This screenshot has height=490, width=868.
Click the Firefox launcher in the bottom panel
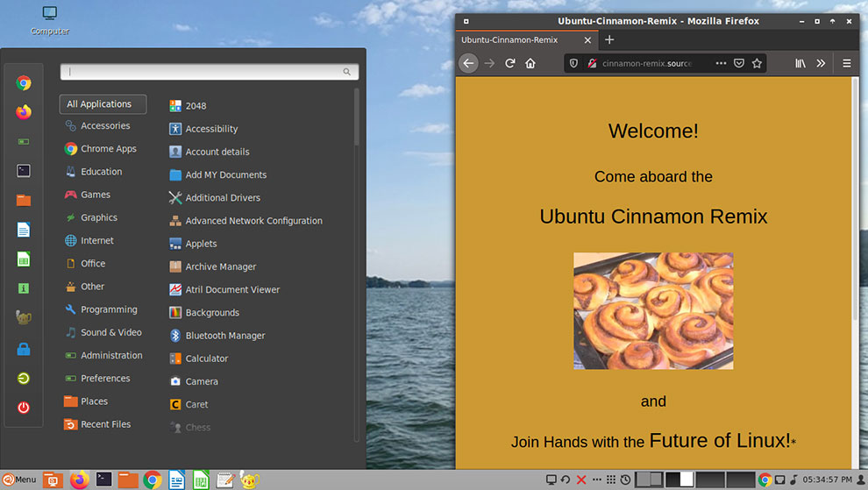79,479
